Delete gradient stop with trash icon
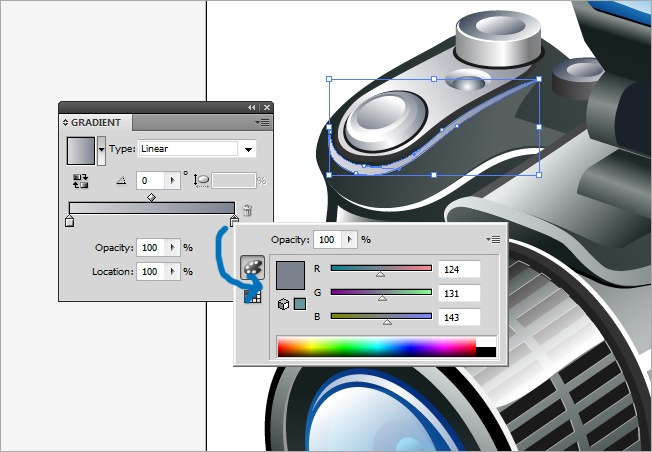Image resolution: width=652 pixels, height=452 pixels. coord(247,210)
